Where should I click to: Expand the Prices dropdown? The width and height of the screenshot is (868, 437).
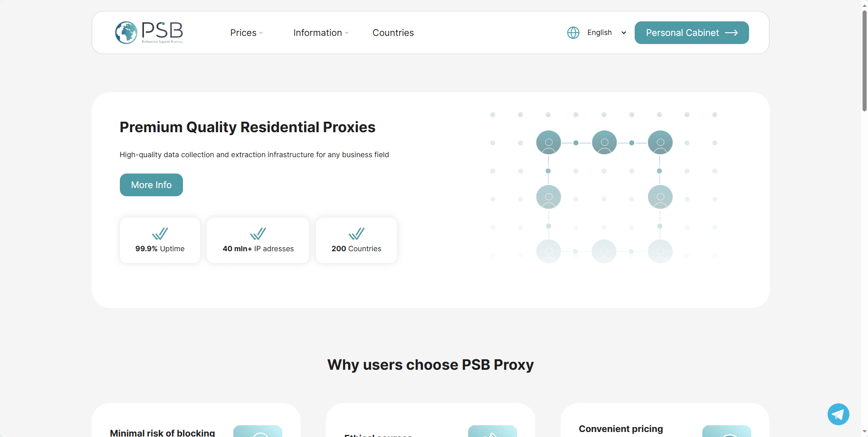click(x=247, y=32)
